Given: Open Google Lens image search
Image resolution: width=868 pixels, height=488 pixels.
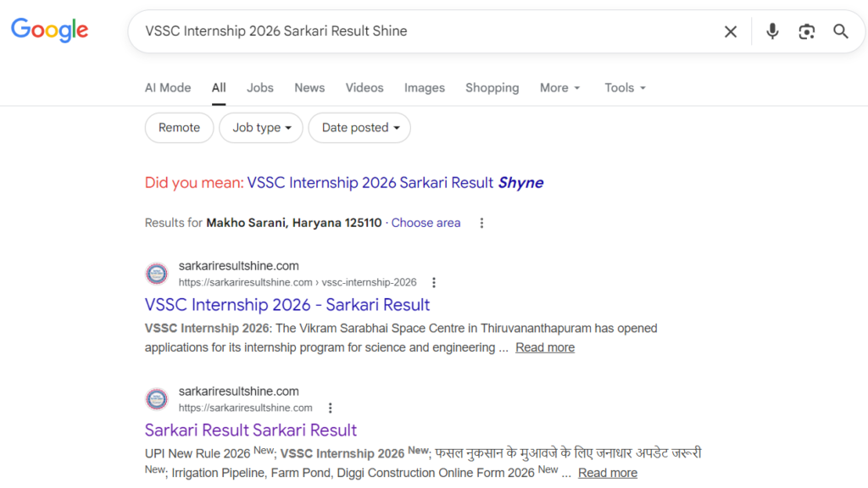Looking at the screenshot, I should (x=806, y=31).
